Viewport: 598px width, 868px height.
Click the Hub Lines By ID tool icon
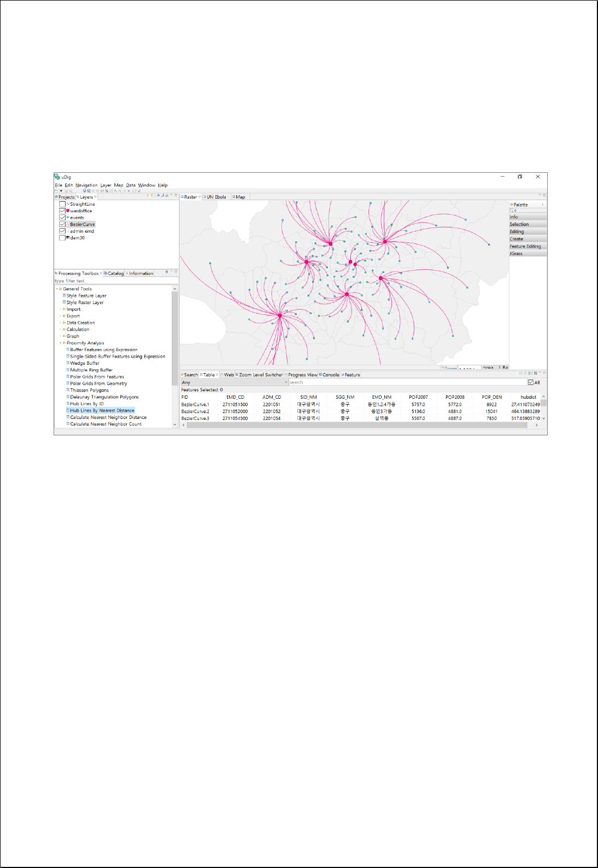click(x=68, y=404)
